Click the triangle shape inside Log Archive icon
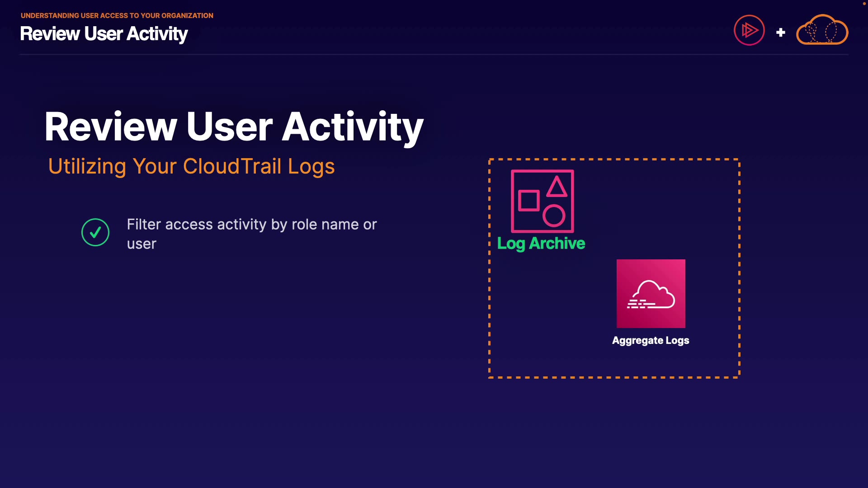 (557, 188)
